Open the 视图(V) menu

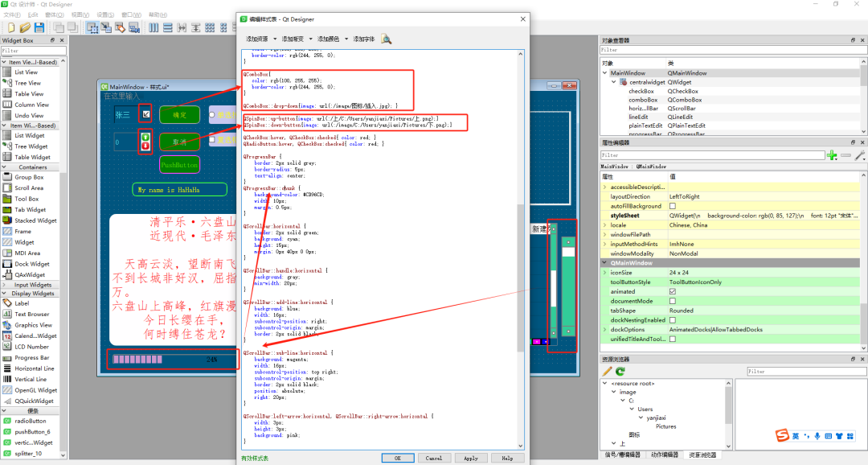80,15
